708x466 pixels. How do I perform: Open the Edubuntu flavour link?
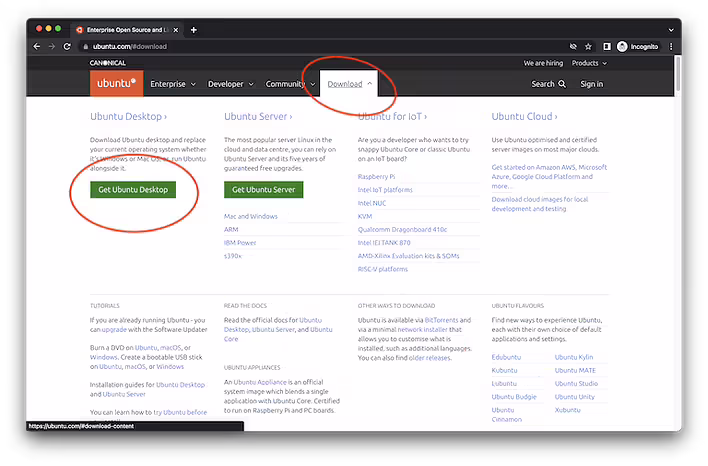506,357
